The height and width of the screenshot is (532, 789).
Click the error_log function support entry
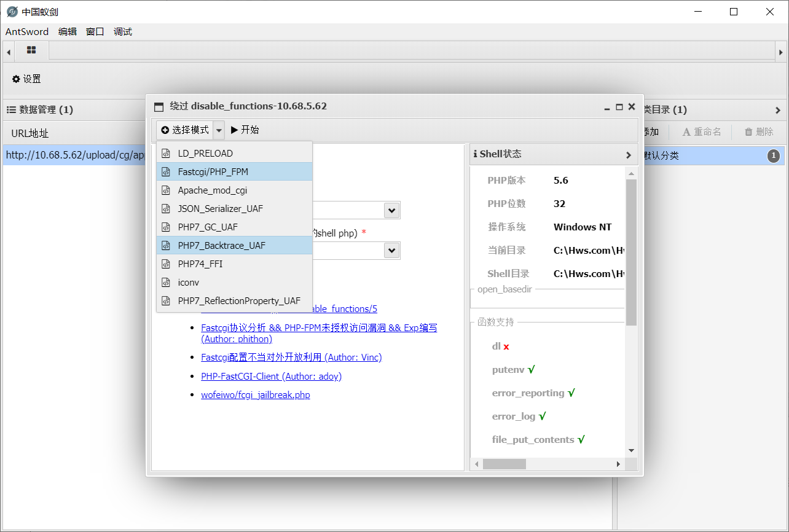tap(519, 417)
